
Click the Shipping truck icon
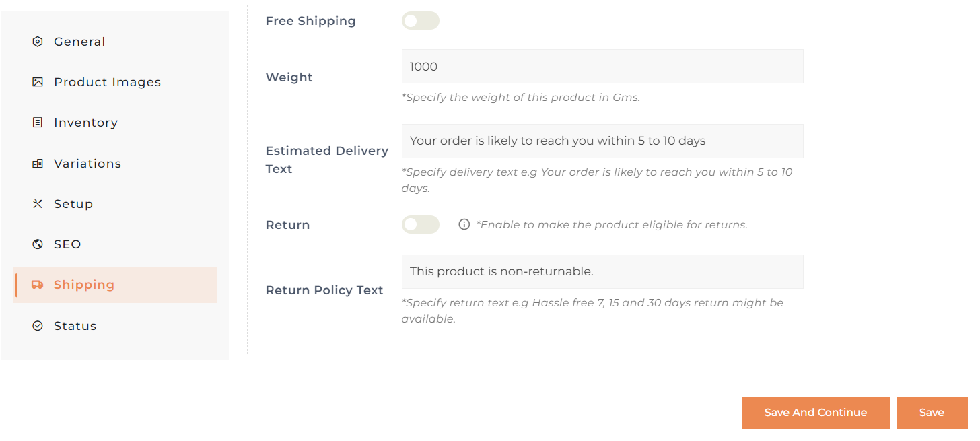(38, 285)
